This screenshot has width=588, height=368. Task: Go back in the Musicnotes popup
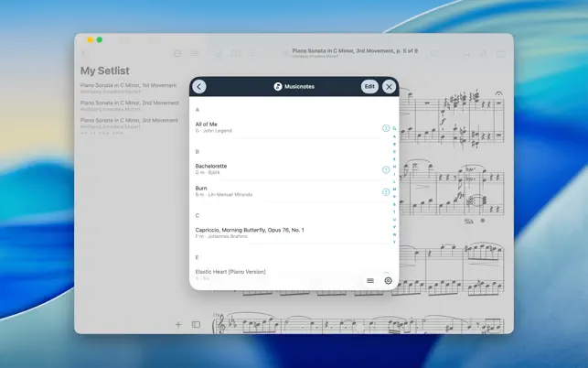pos(199,87)
